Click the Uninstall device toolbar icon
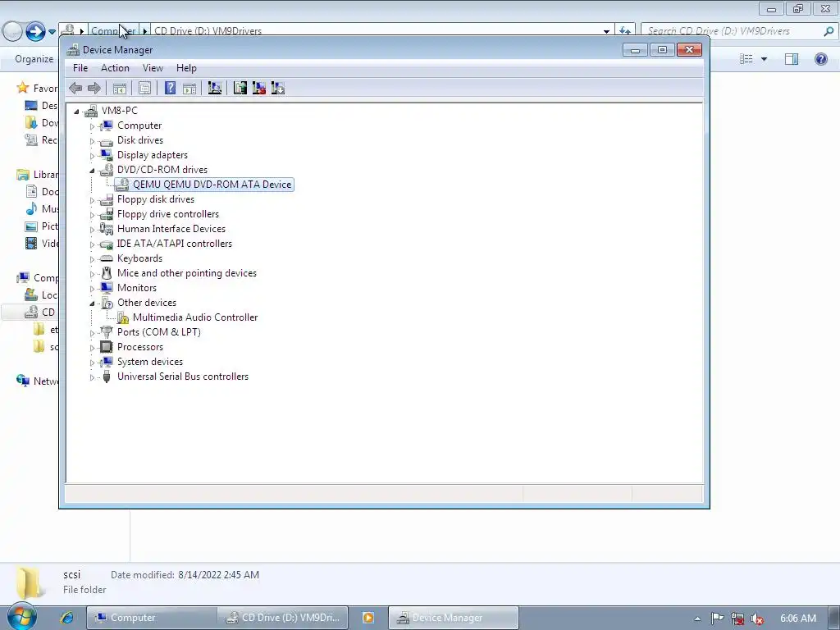 [259, 88]
